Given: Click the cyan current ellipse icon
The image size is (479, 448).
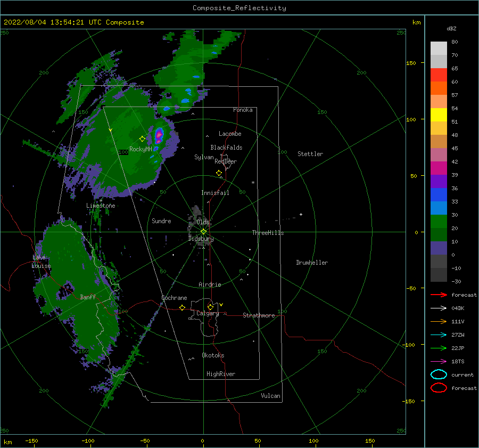Looking at the screenshot, I should click(x=439, y=374).
